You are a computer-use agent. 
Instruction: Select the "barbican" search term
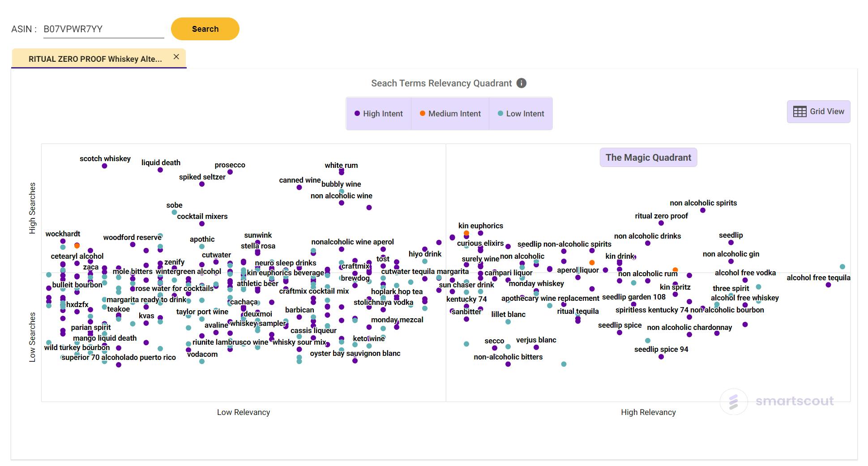[x=300, y=310]
